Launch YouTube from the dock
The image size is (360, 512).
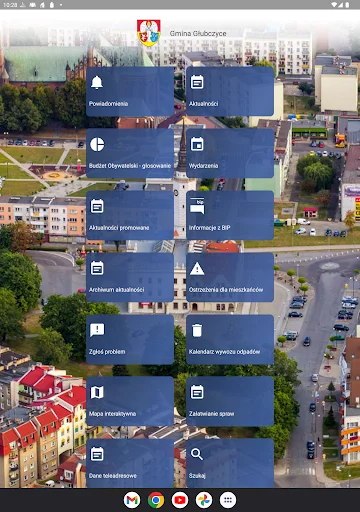point(180,500)
